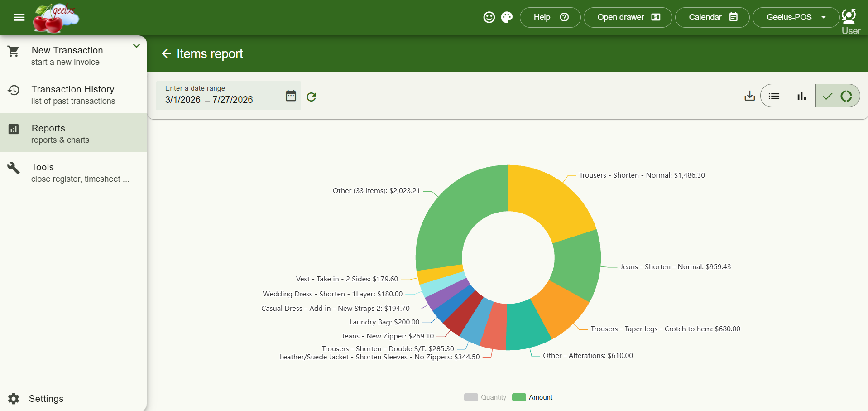Click the download report icon

click(x=750, y=96)
